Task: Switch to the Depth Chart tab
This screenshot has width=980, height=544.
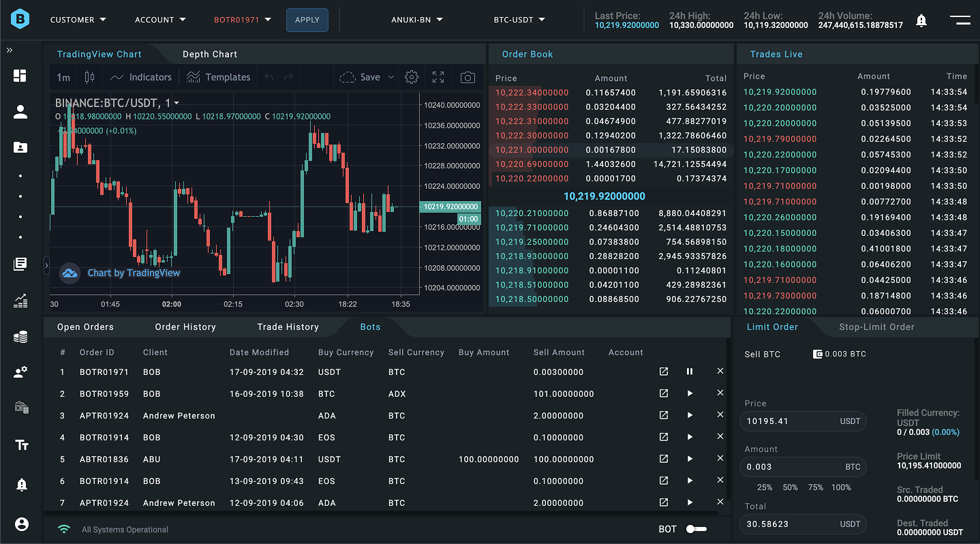Action: 210,54
